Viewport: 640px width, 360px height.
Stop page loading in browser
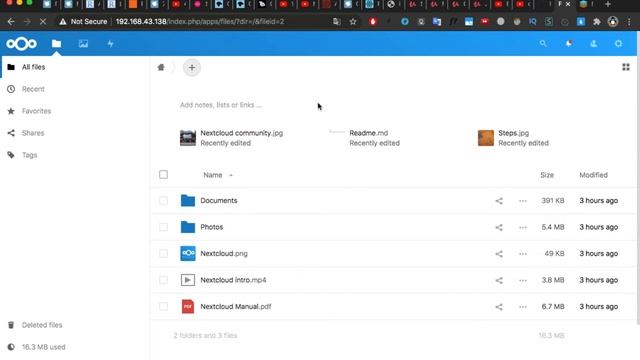[x=43, y=22]
